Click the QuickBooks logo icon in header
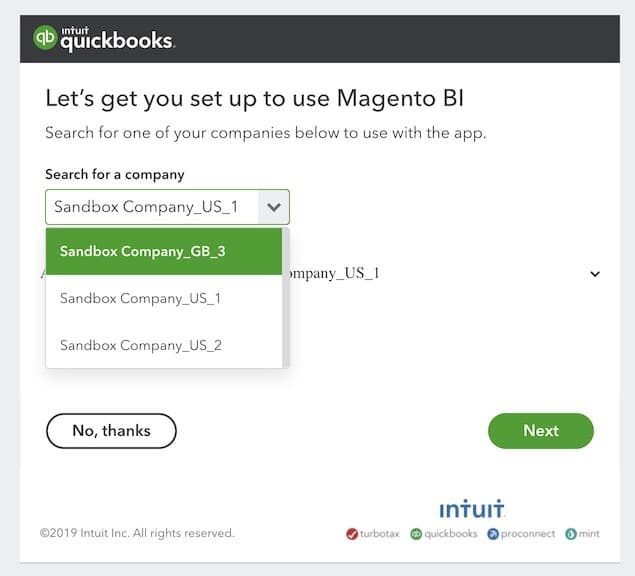The height and width of the screenshot is (576, 635). coord(45,38)
